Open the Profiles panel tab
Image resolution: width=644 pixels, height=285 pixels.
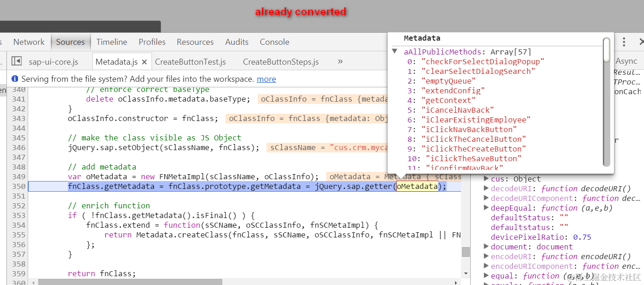click(152, 42)
